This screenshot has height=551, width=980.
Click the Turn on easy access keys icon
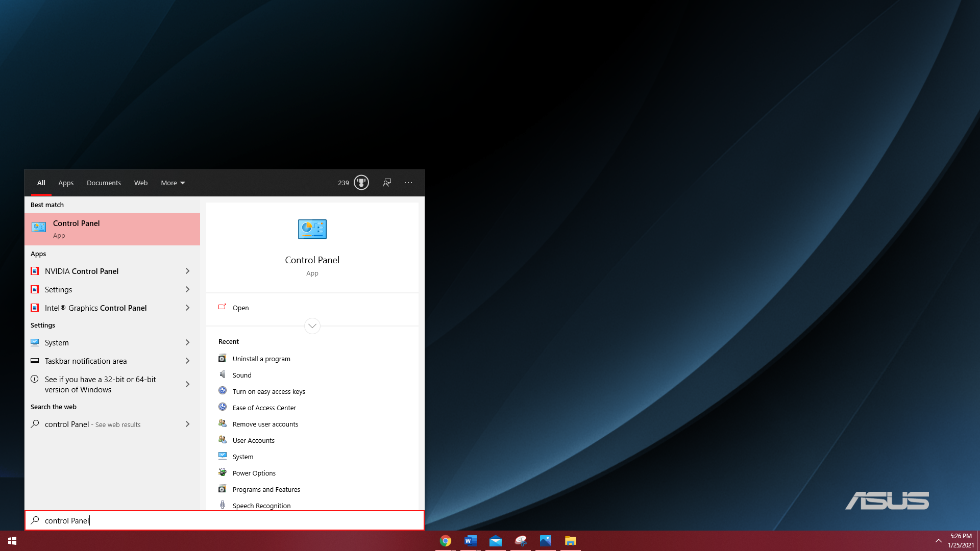pos(223,391)
